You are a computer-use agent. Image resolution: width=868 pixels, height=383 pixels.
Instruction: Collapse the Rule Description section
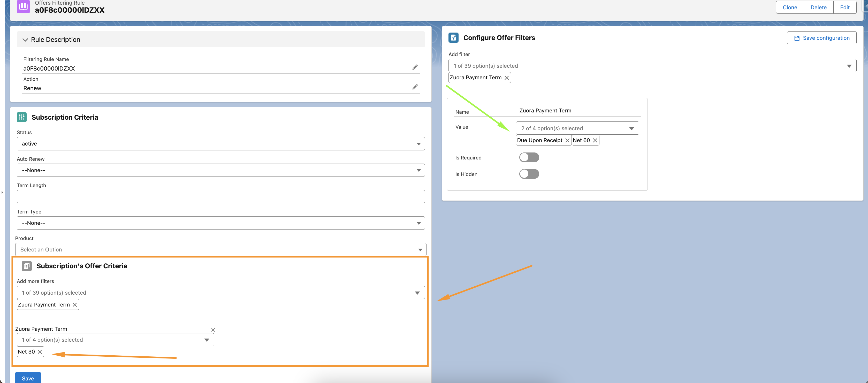(25, 40)
